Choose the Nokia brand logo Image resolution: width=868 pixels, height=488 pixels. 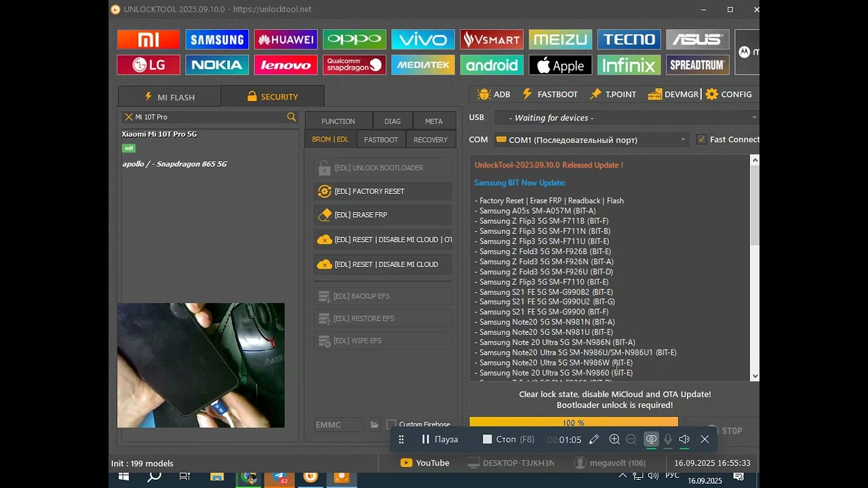click(x=217, y=65)
